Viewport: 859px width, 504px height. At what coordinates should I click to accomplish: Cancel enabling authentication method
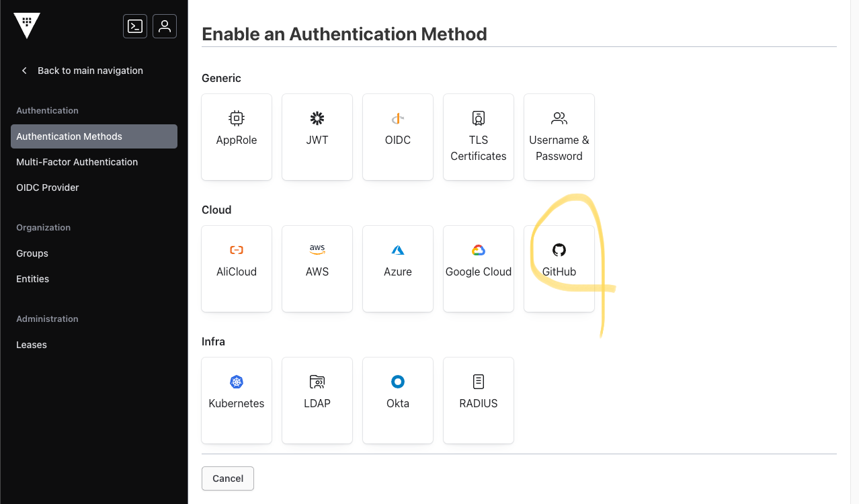tap(228, 478)
